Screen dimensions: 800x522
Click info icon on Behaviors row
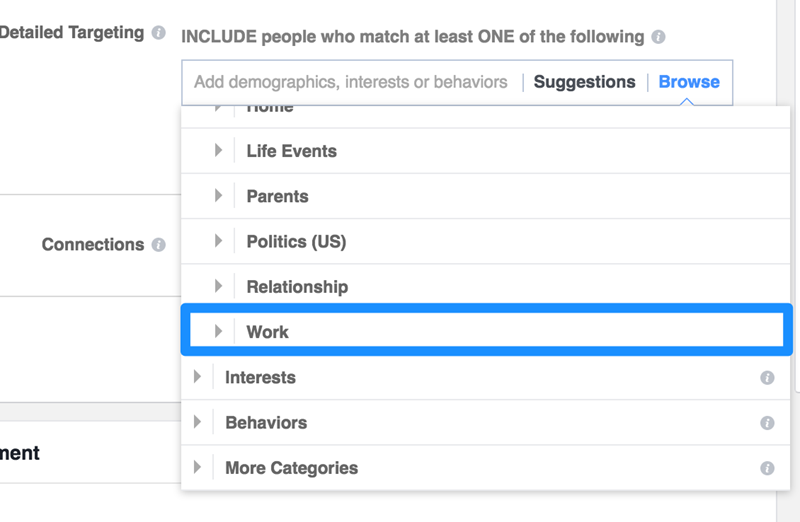(767, 423)
